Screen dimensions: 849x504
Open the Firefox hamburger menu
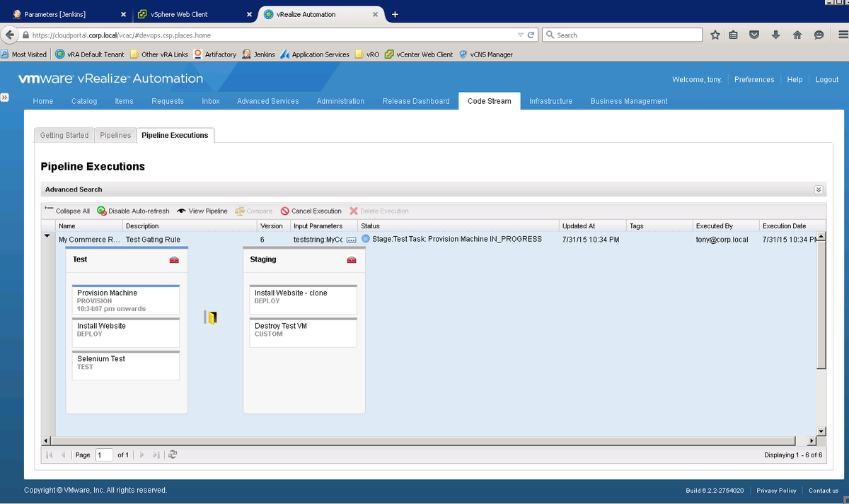point(842,35)
